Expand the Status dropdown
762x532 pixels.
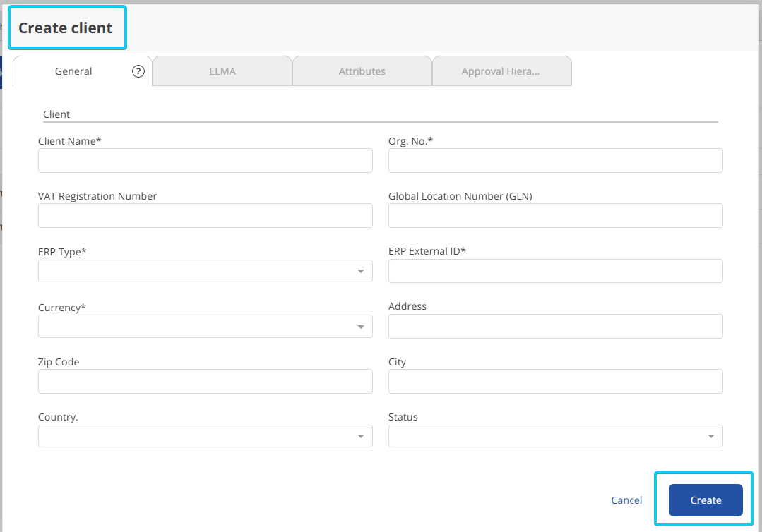[x=556, y=436]
